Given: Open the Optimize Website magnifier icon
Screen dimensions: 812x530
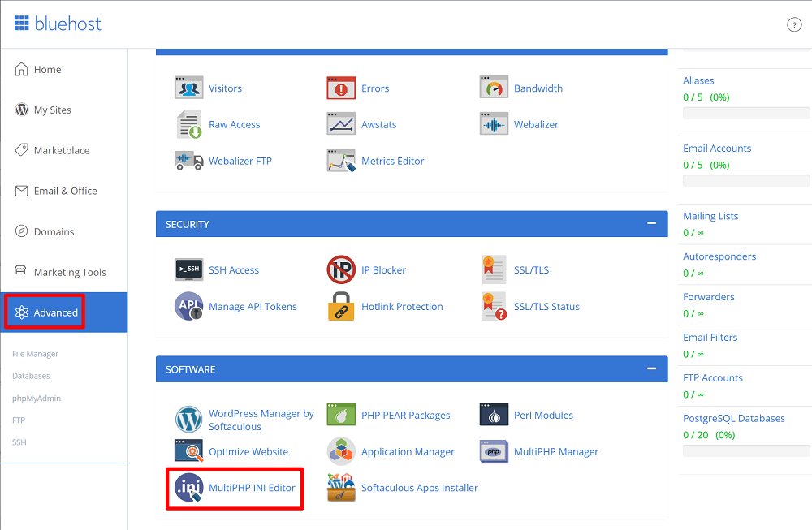Looking at the screenshot, I should click(188, 450).
